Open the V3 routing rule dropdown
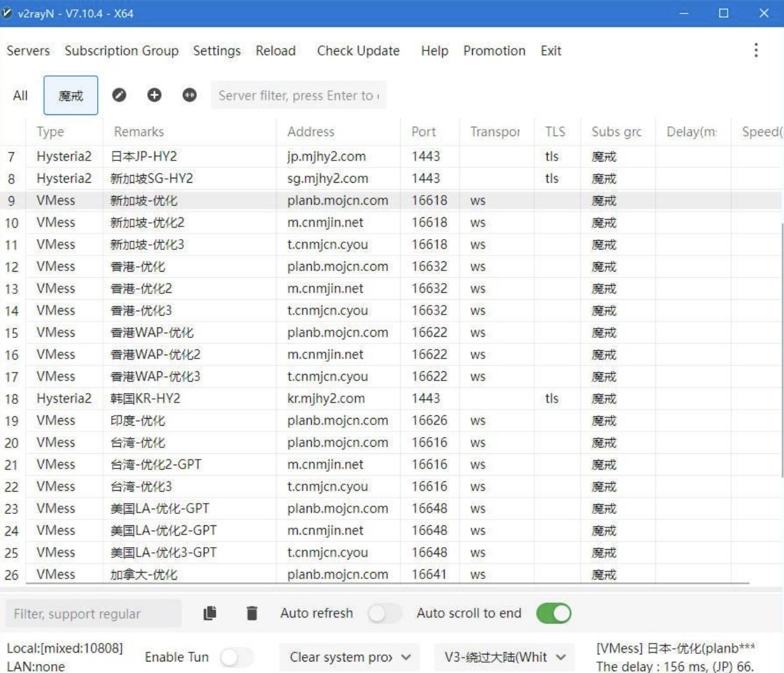The width and height of the screenshot is (784, 673). pyautogui.click(x=505, y=657)
